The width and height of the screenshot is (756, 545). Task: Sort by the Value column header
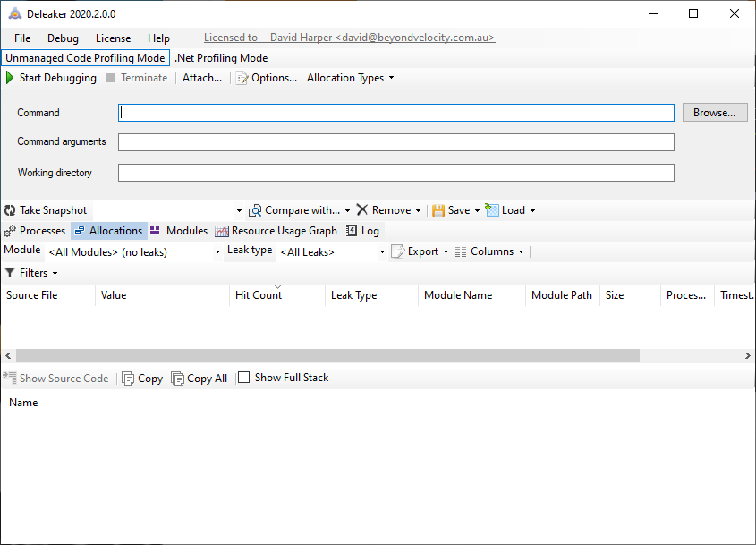coord(163,295)
